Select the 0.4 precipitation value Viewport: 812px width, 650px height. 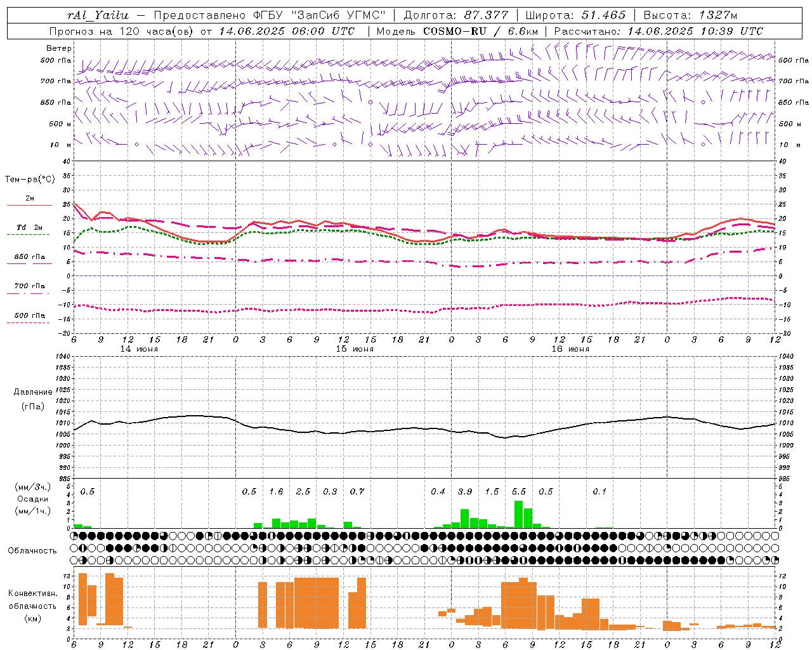click(x=438, y=492)
